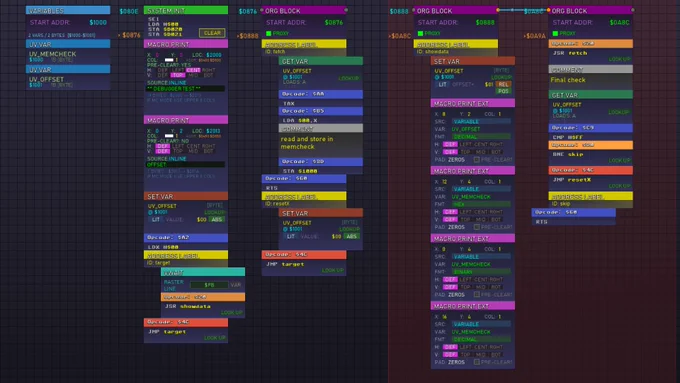This screenshot has width=680, height=383.
Task: Open SRC VARIABLE dropdown in HEX print block
Action: coord(481,189)
